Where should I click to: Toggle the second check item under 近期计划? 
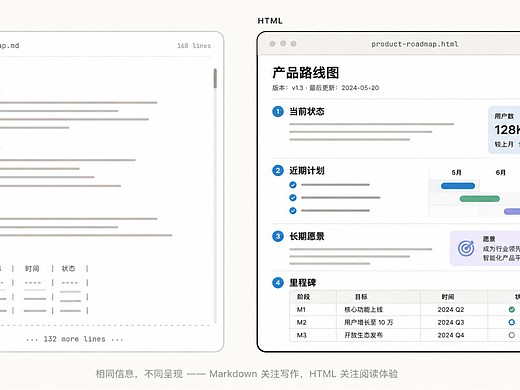tap(293, 198)
